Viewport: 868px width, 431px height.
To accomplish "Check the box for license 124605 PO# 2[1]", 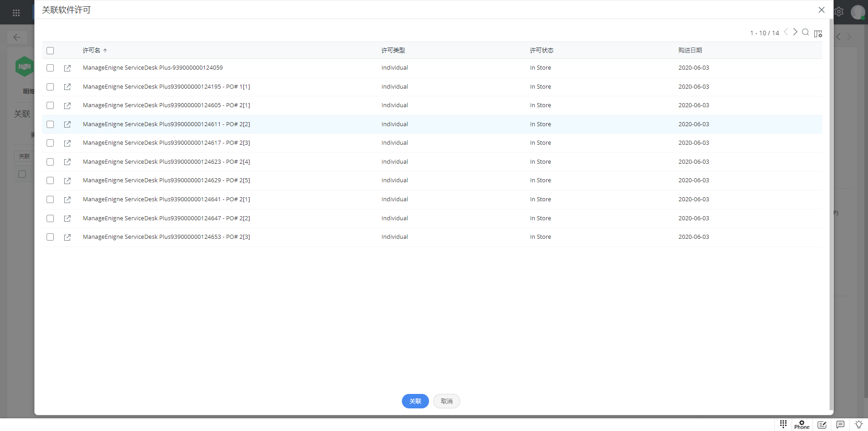I will coord(50,105).
